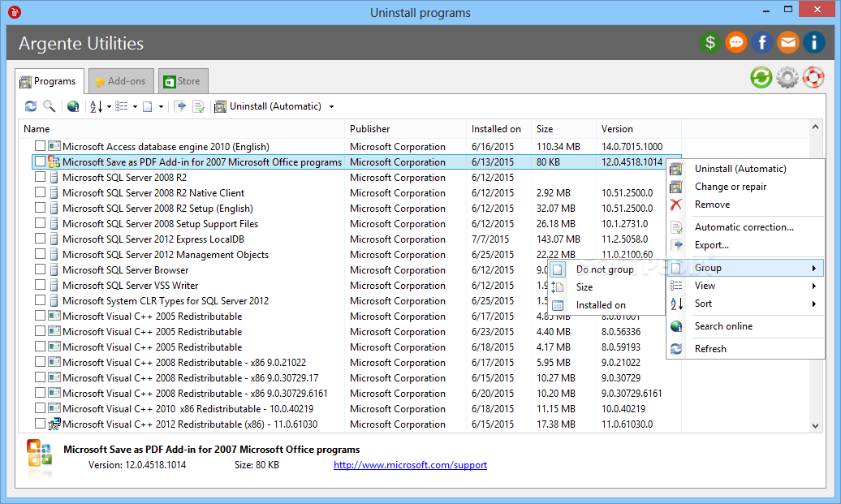Open the blue information icon
The height and width of the screenshot is (504, 841).
click(x=813, y=42)
